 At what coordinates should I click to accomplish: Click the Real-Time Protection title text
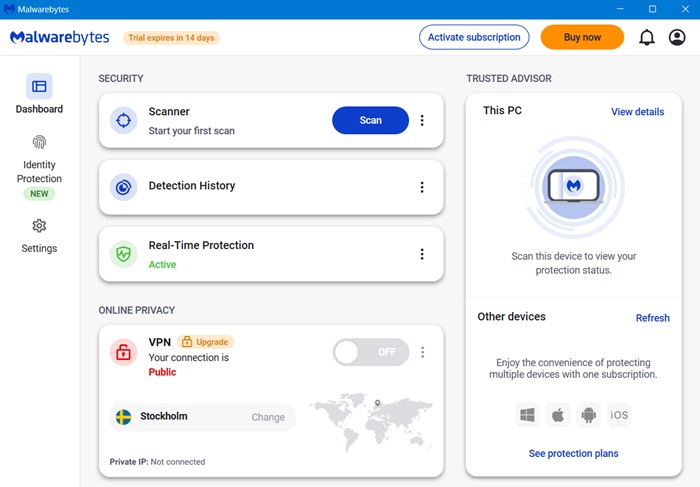pos(201,245)
